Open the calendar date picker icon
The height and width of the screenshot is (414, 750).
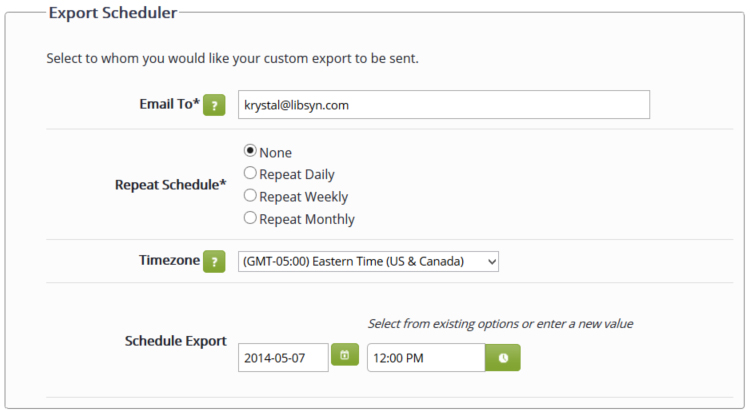point(344,355)
